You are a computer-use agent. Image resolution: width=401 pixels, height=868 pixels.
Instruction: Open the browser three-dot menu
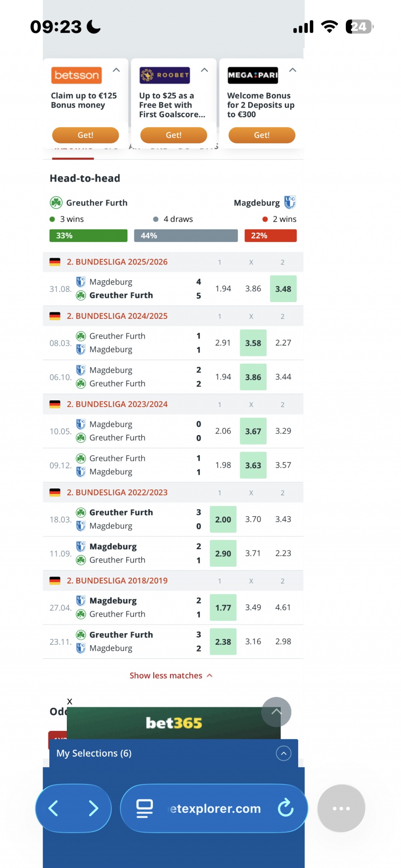pyautogui.click(x=341, y=808)
